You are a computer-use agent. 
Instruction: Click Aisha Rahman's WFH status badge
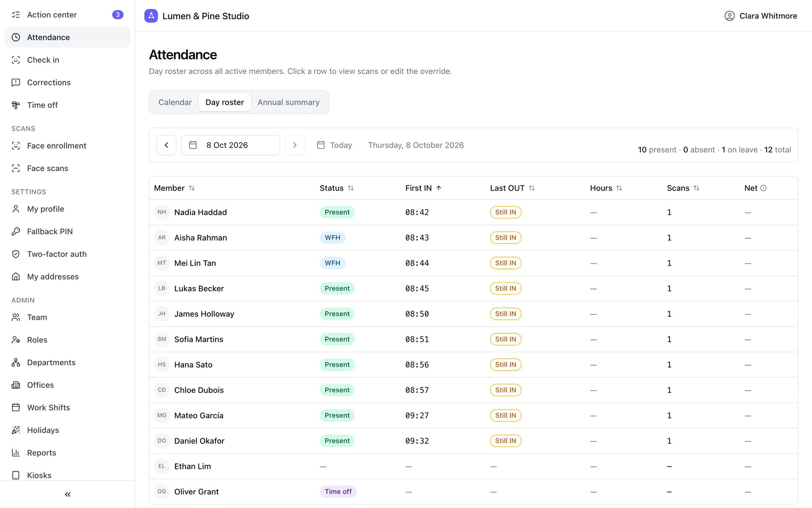[333, 238]
